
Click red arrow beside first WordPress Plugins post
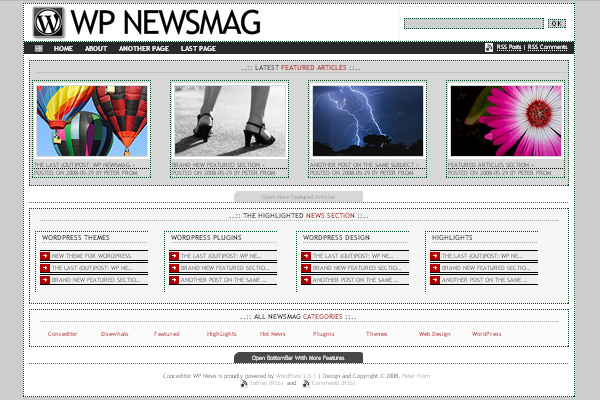click(x=174, y=256)
